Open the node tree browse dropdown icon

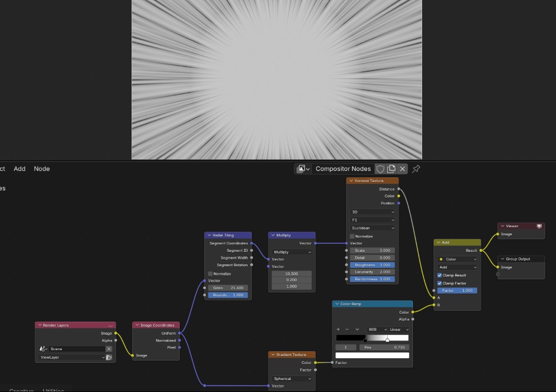click(303, 169)
